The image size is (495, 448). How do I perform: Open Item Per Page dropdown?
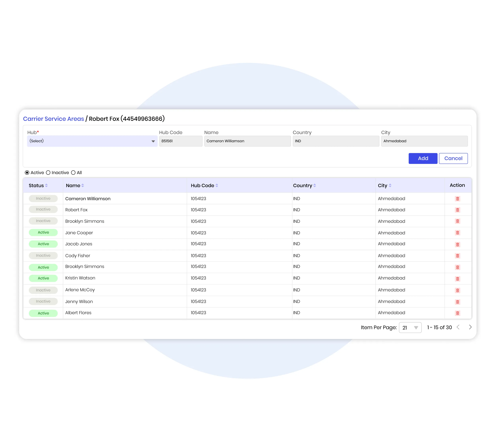coord(410,327)
